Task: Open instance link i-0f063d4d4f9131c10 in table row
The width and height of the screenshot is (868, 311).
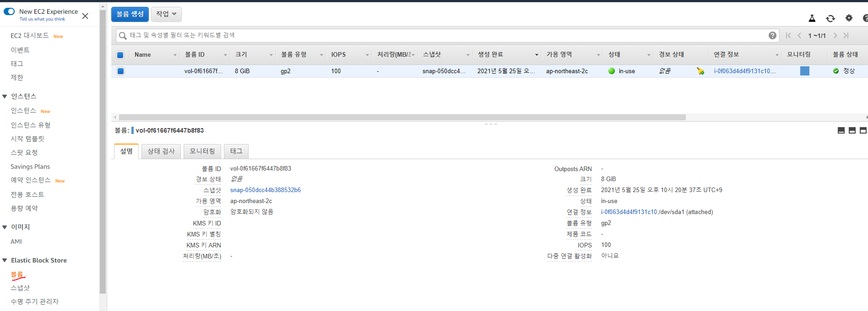Action: pos(744,71)
